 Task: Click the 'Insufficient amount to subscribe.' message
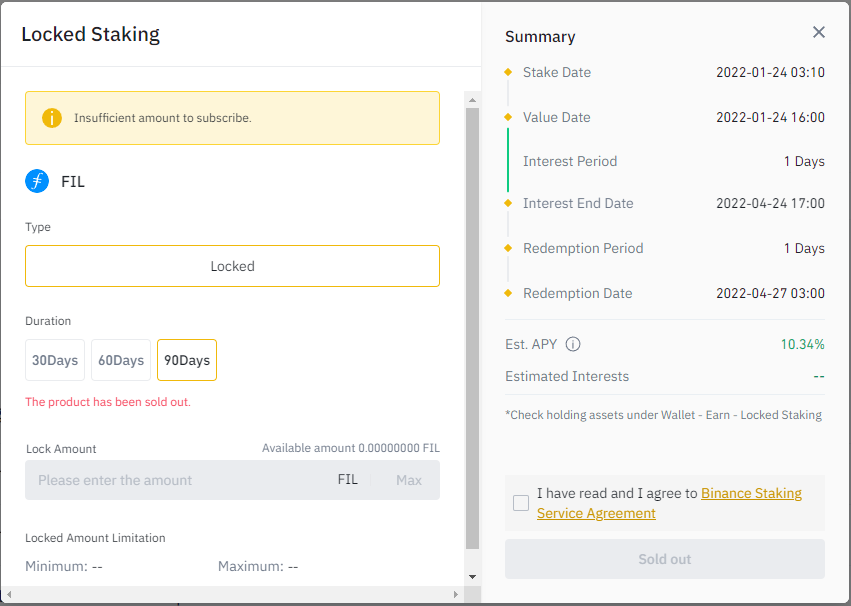(163, 118)
